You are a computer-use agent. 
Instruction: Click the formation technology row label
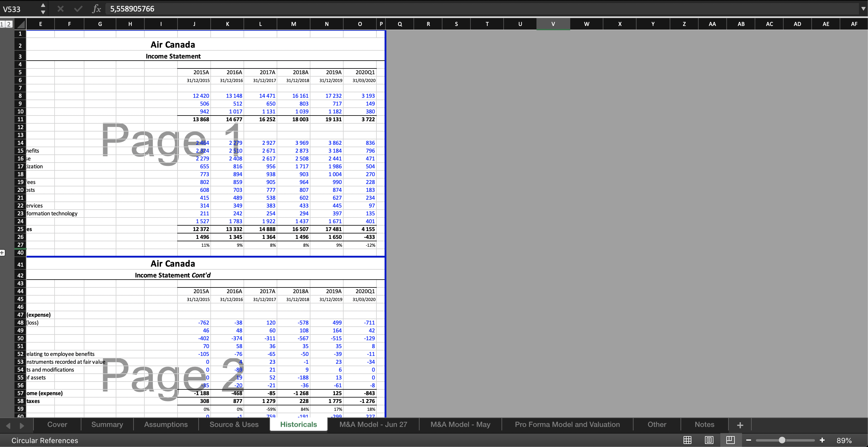(x=52, y=213)
